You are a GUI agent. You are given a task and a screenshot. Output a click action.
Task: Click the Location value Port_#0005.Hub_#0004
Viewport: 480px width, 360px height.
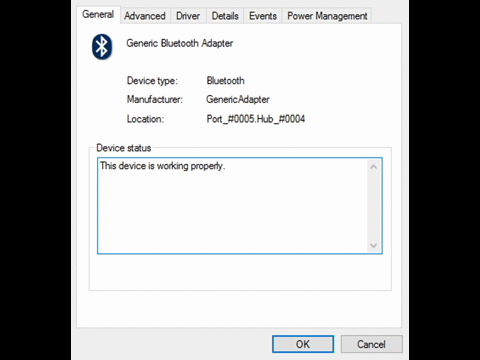pyautogui.click(x=256, y=119)
